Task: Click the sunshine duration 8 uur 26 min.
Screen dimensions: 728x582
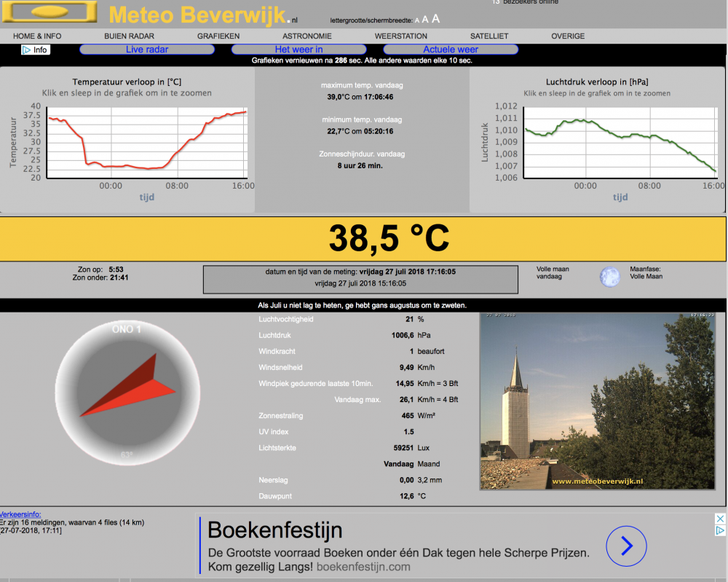Action: [360, 166]
